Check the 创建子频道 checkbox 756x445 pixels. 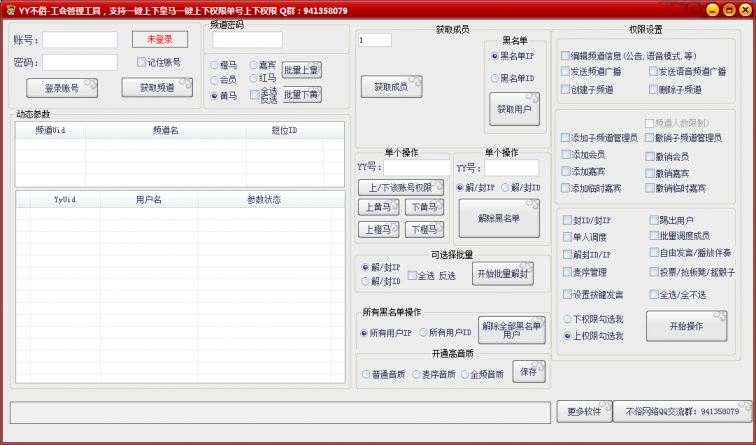[x=565, y=90]
